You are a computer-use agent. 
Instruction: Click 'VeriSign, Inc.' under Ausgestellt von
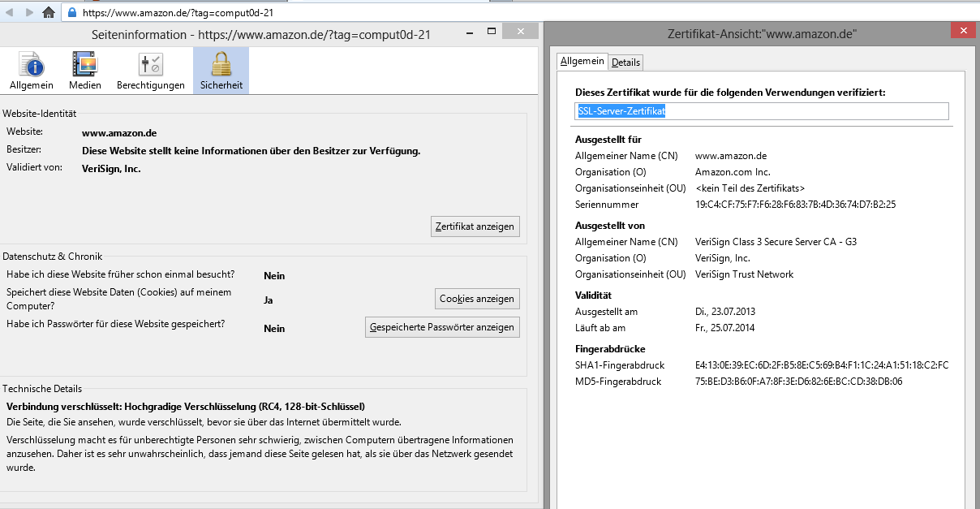[x=723, y=258]
